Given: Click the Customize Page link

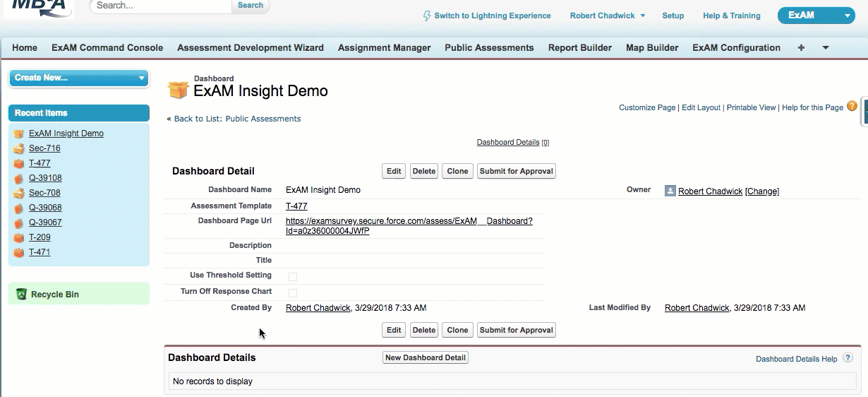Looking at the screenshot, I should point(647,107).
